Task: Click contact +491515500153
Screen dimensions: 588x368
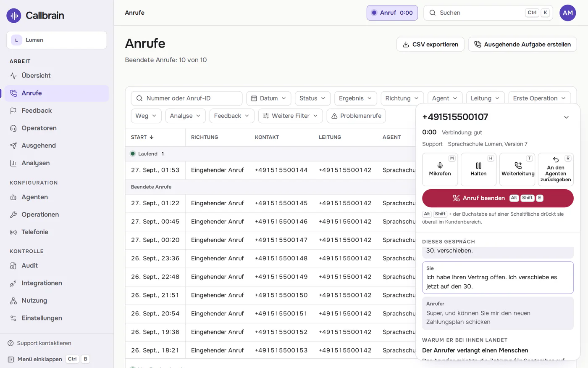Action: [x=281, y=350]
